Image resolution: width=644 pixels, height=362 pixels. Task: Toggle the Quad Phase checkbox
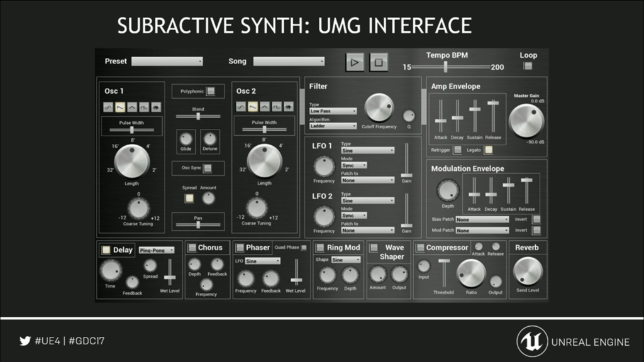point(304,247)
